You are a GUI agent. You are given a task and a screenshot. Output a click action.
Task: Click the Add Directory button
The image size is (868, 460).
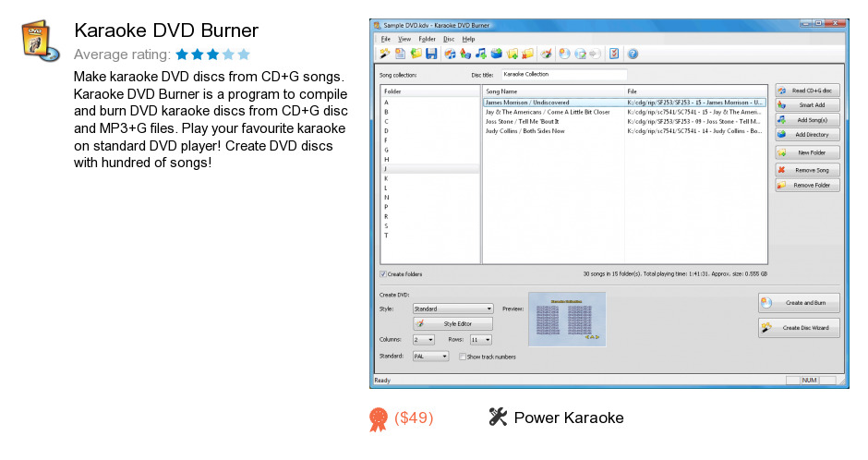tap(807, 135)
